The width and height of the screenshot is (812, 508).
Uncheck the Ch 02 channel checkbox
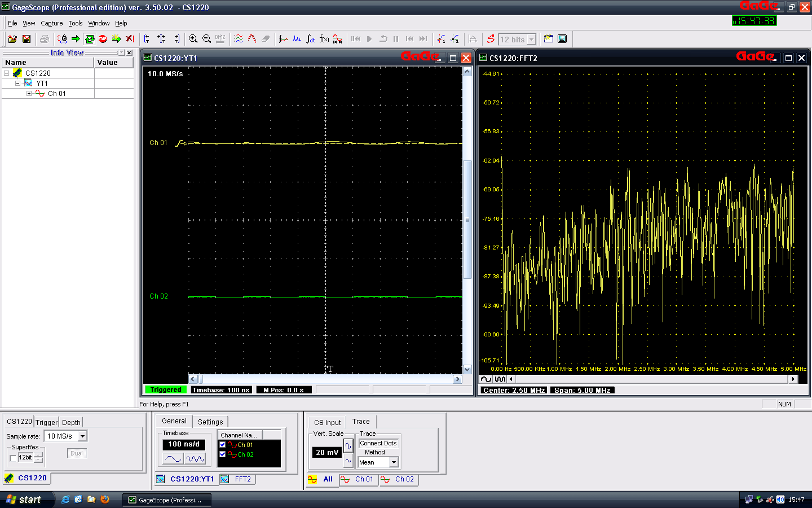coord(223,454)
